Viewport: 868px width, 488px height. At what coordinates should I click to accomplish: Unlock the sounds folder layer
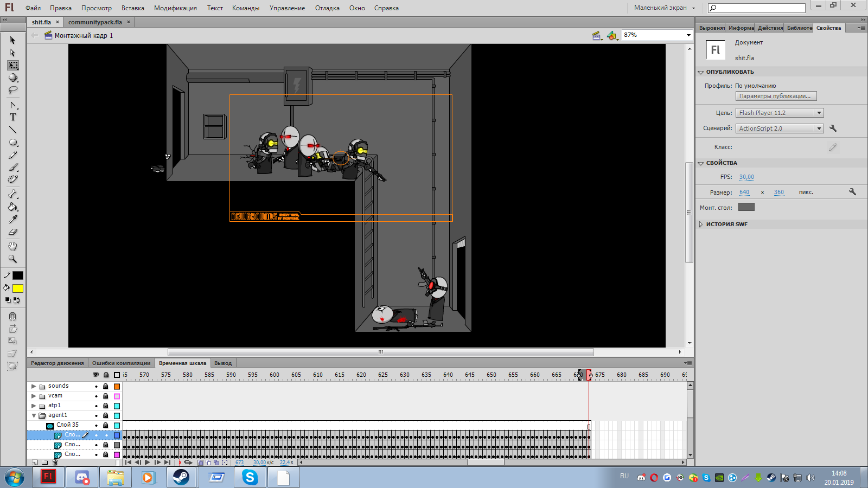point(106,387)
